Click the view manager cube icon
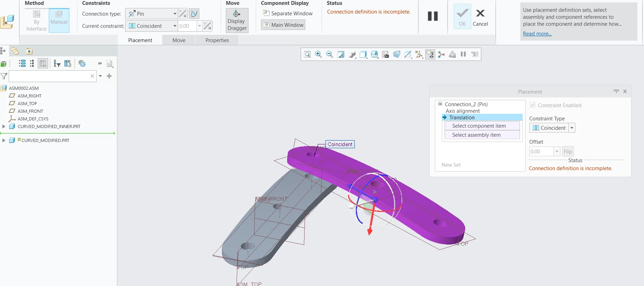644x286 pixels. 374,54
